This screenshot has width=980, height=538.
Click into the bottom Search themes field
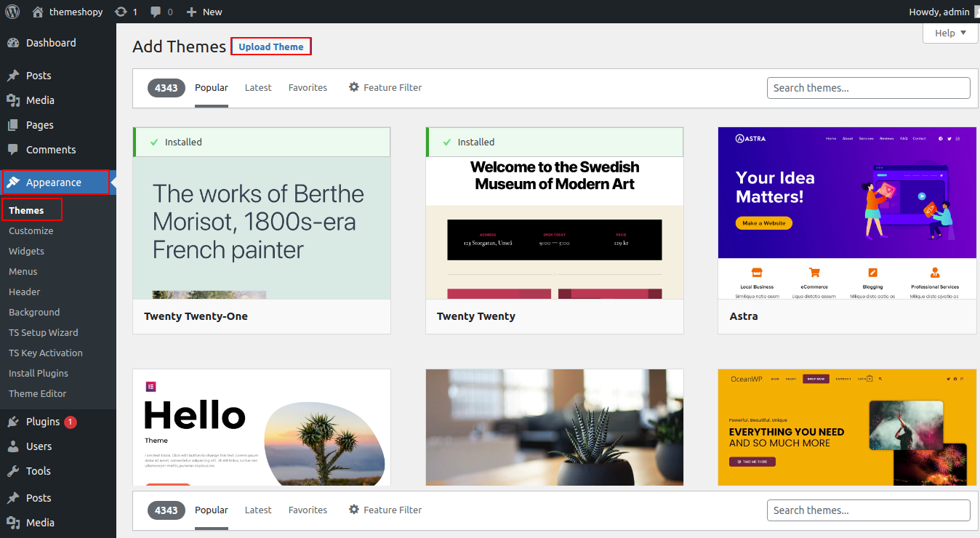868,510
